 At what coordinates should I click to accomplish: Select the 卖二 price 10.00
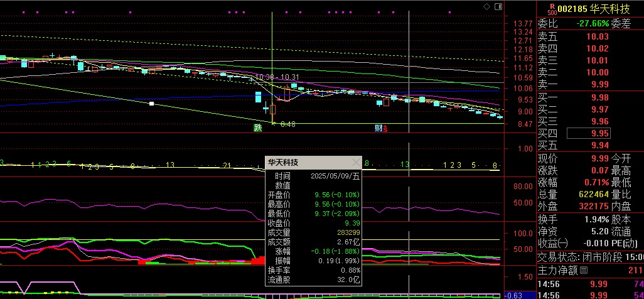click(x=597, y=72)
